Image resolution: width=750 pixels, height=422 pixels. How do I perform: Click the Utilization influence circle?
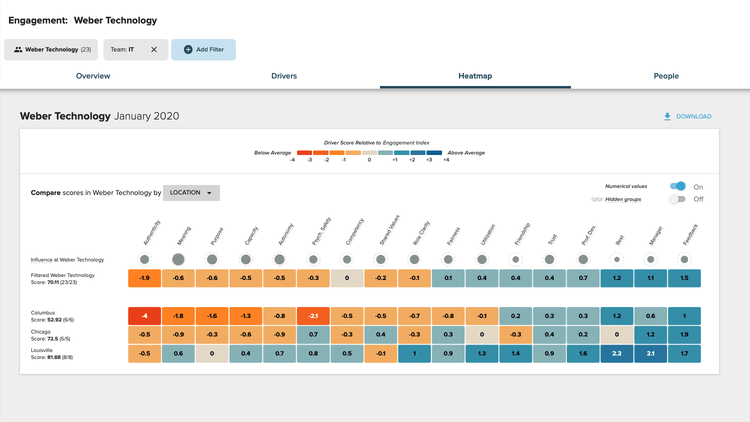tap(482, 259)
